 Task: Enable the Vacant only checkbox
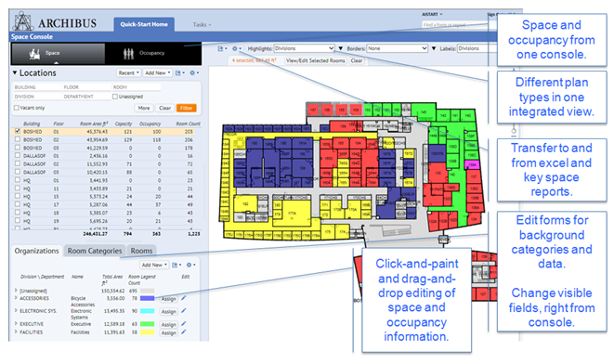(x=17, y=108)
